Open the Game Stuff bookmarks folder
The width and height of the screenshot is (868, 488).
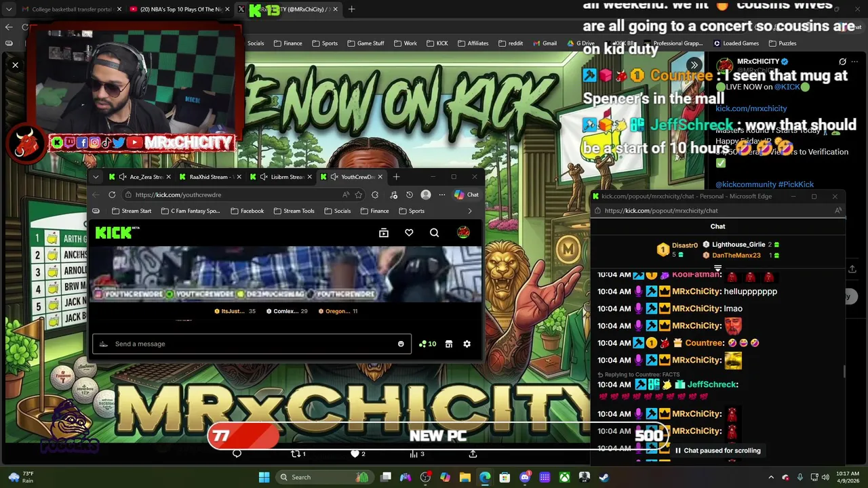tap(366, 43)
